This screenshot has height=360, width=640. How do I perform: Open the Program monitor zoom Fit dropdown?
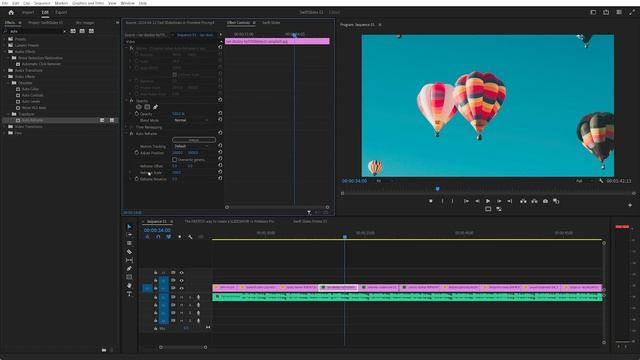(384, 181)
